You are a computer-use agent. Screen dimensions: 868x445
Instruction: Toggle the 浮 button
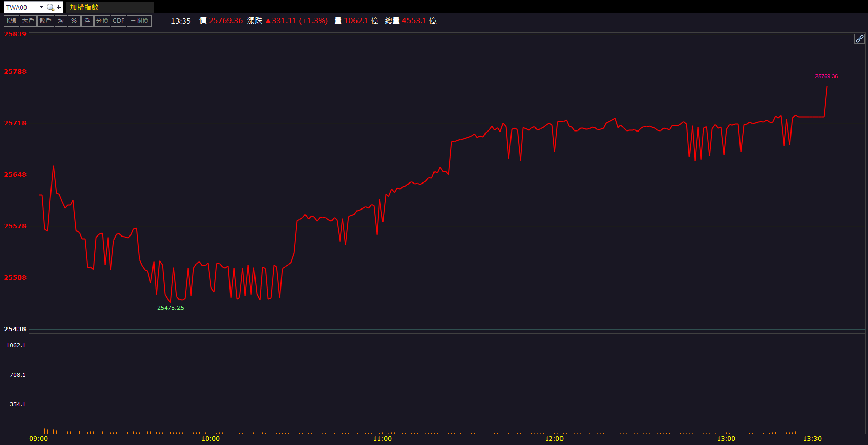(87, 21)
